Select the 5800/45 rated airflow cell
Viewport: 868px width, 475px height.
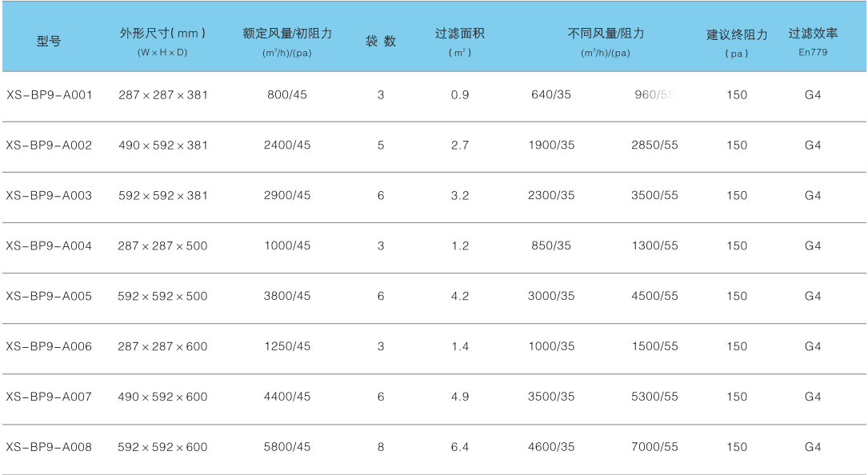(x=287, y=447)
